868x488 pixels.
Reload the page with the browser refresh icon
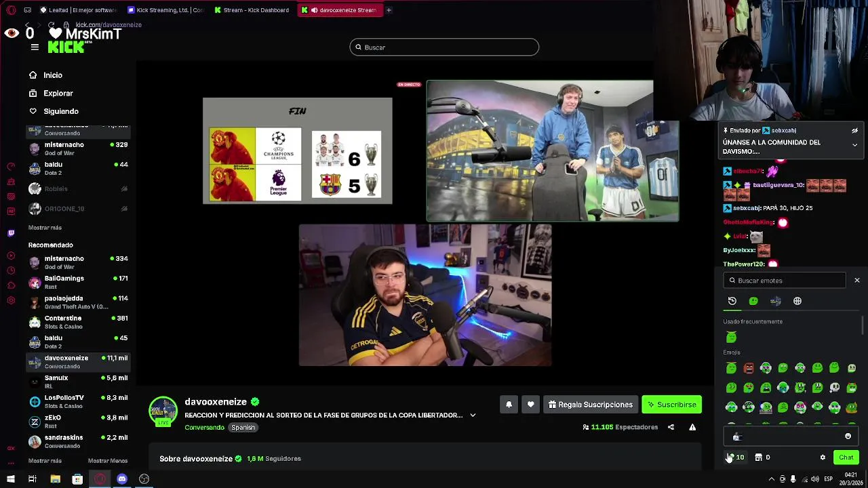pos(51,25)
